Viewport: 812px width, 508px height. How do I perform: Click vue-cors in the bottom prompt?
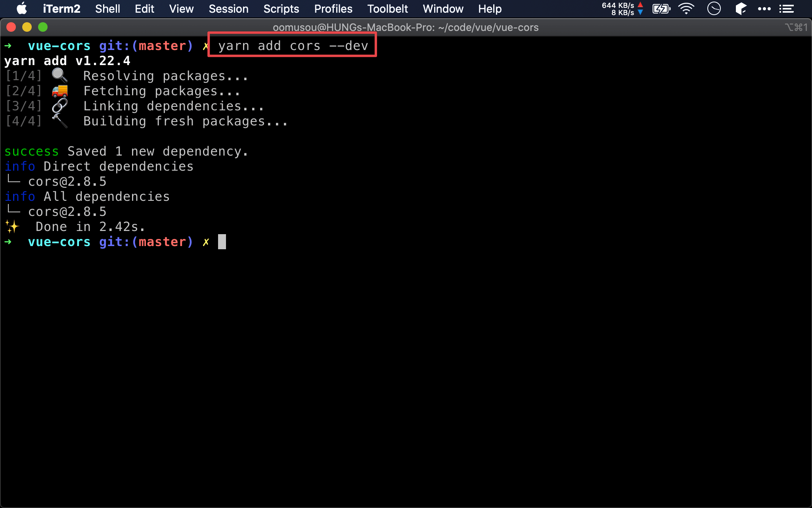(x=59, y=242)
